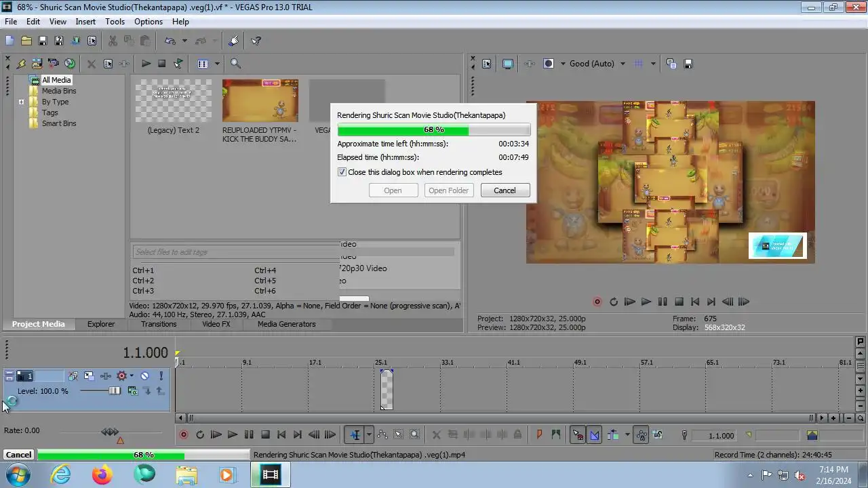The image size is (868, 488).
Task: Toggle Solo exclamation mark on track 1
Action: pyautogui.click(x=161, y=375)
